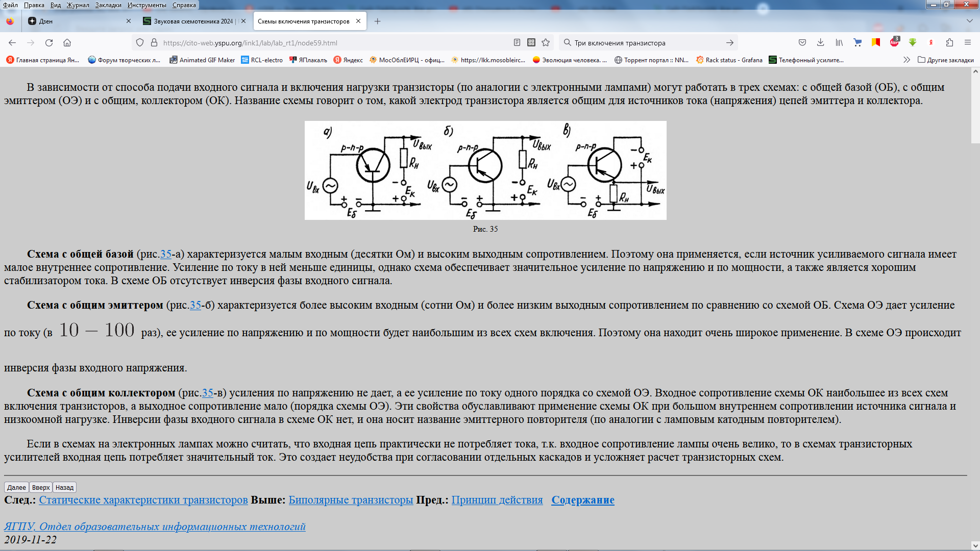Show more bookmarks toolbar chevron
Viewport: 980px width, 551px height.
click(x=906, y=60)
